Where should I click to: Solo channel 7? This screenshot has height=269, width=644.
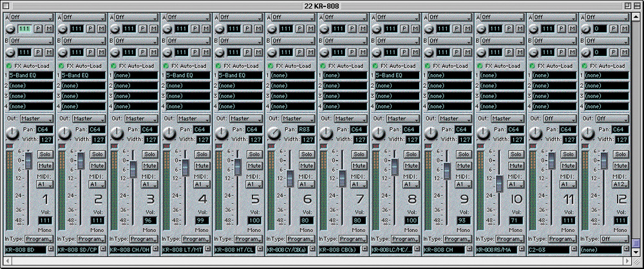point(359,154)
